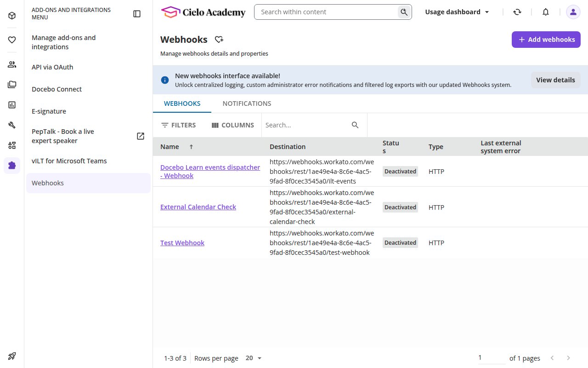This screenshot has height=368, width=588.
Task: Sort by Name using the arrow icon
Action: [192, 147]
